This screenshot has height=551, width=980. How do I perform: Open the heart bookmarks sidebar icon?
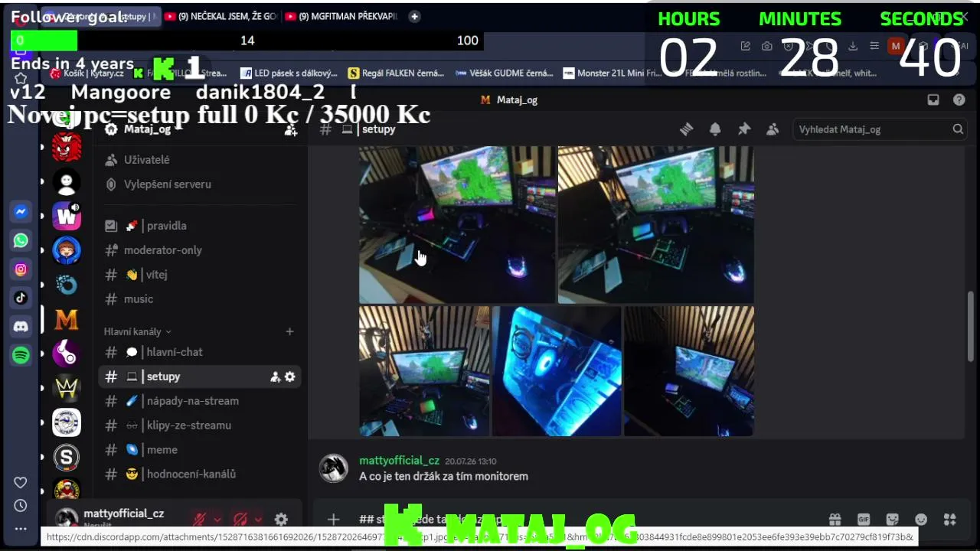click(21, 482)
